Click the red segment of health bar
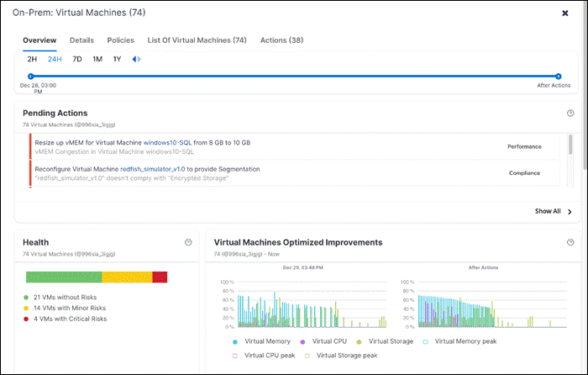Screen dimensions: 588x375 [160, 277]
